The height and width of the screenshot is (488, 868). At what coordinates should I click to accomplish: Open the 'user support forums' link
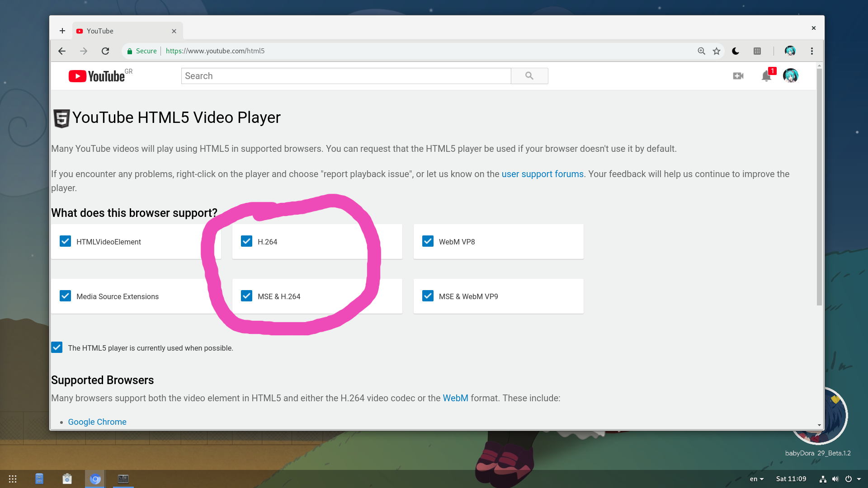542,174
